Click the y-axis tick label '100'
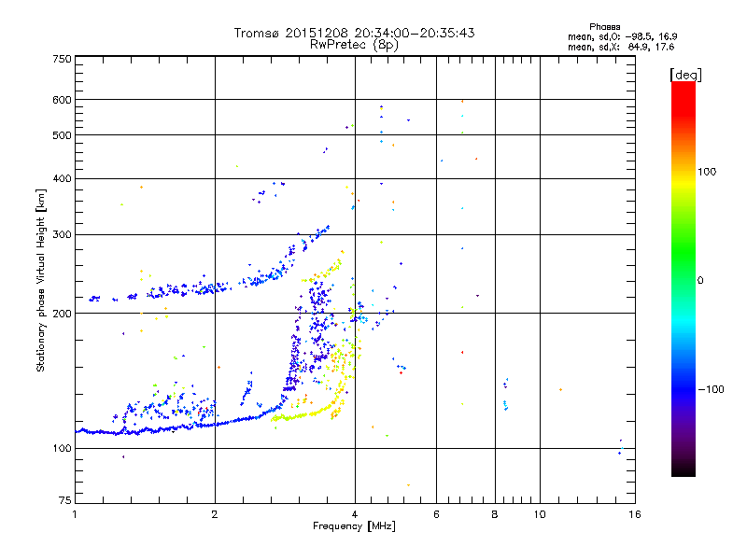The image size is (747, 560). [62, 448]
